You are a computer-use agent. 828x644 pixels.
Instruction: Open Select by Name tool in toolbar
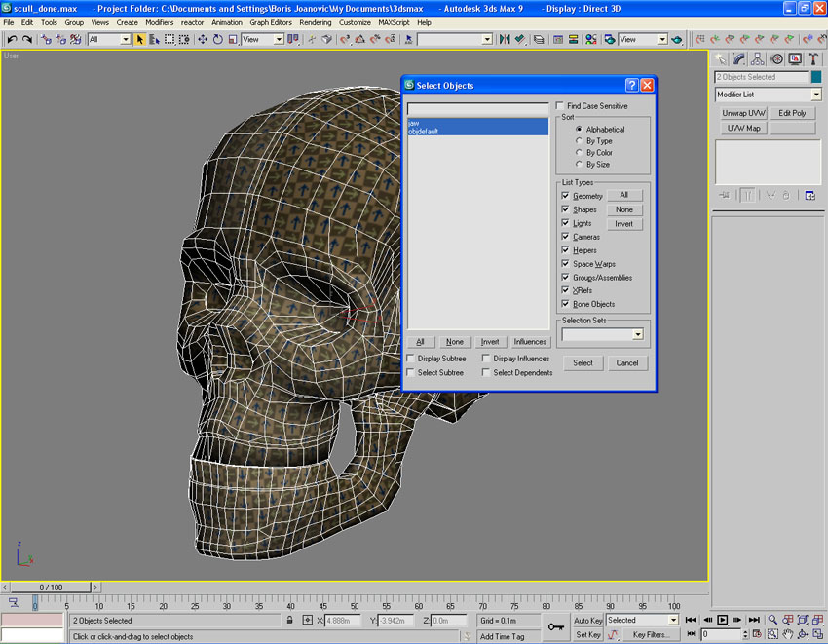point(154,39)
